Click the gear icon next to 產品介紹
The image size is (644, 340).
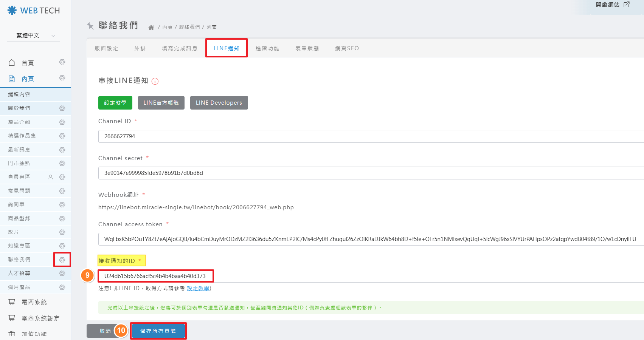(x=62, y=122)
